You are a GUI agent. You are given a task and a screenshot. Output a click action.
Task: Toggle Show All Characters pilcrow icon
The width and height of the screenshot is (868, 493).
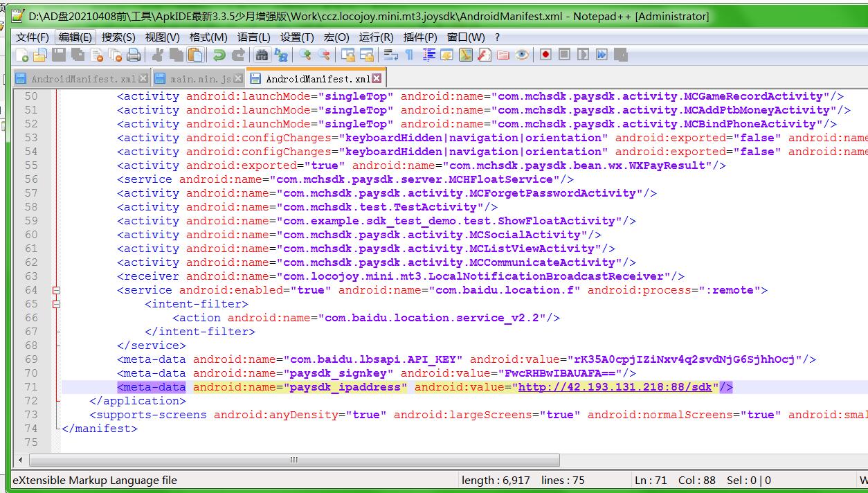pyautogui.click(x=409, y=55)
